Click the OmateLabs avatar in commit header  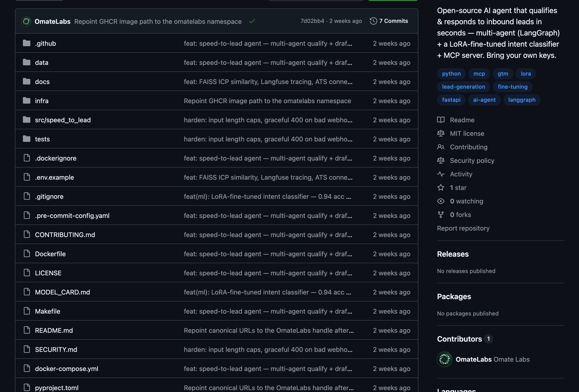pyautogui.click(x=26, y=21)
